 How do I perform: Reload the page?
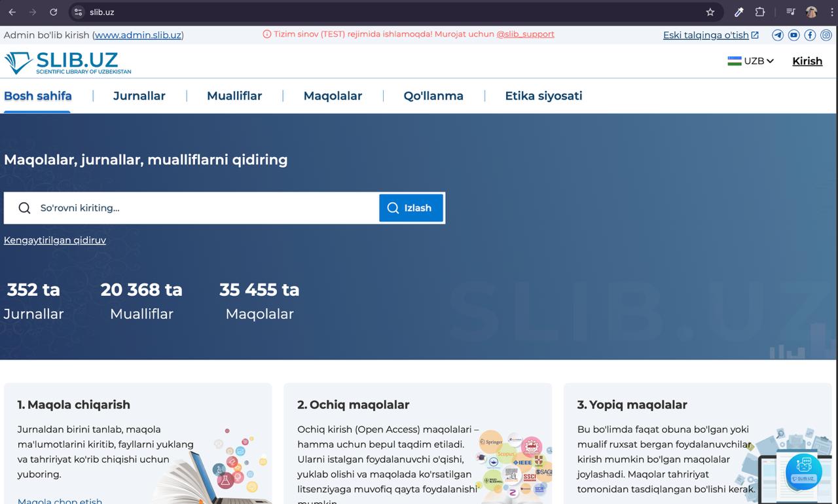coord(54,11)
